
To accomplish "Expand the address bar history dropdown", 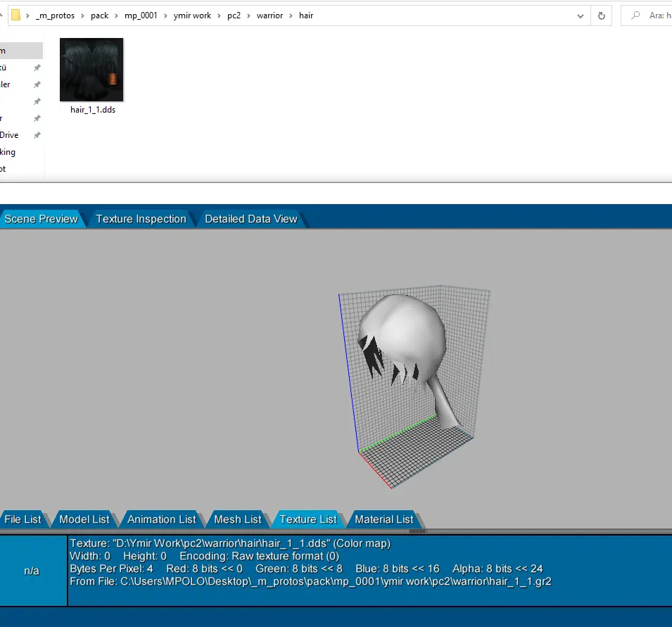I will point(580,15).
